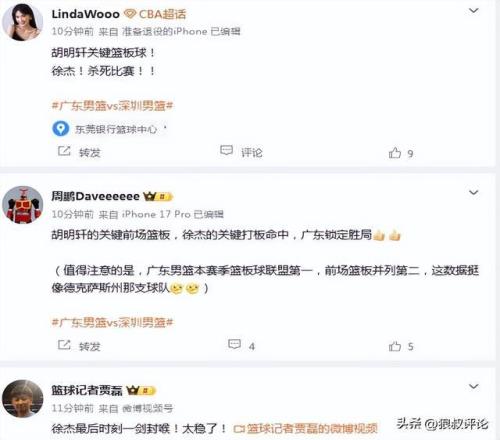Open 篮球记者贾磊的微博视频 video link
Image resolution: width=500 pixels, height=440 pixels.
305,428
